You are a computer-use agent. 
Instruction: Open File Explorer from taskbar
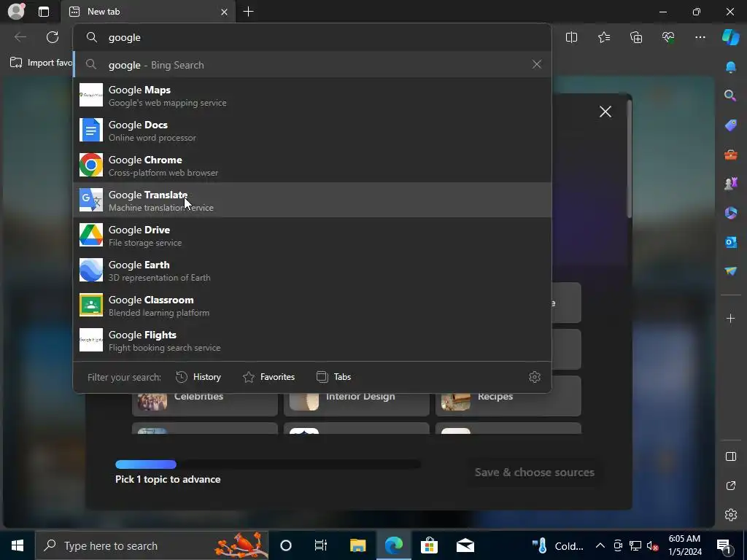point(357,545)
